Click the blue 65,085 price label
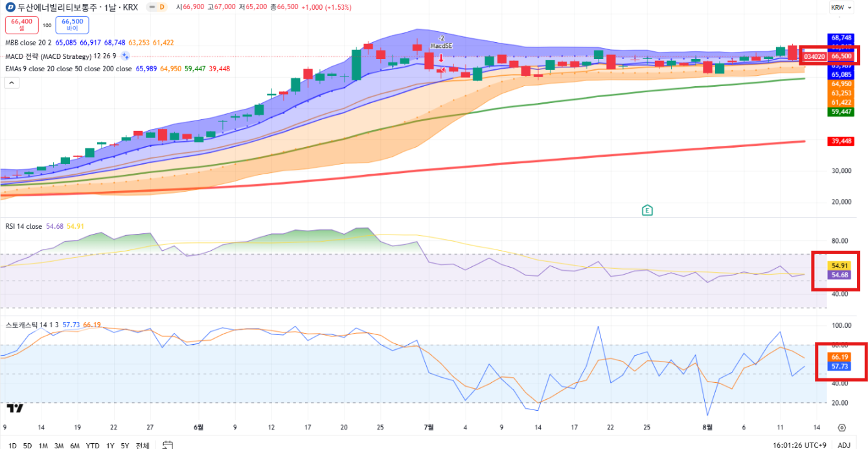 pyautogui.click(x=841, y=75)
